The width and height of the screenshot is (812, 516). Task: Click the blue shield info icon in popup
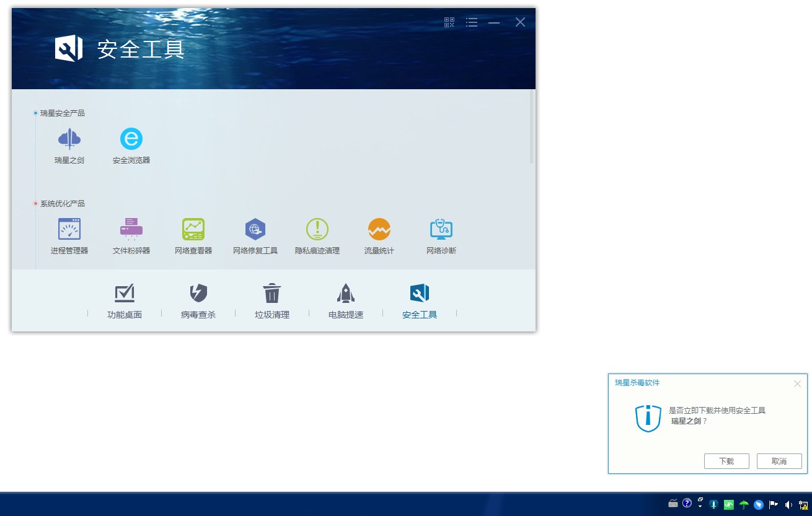648,418
